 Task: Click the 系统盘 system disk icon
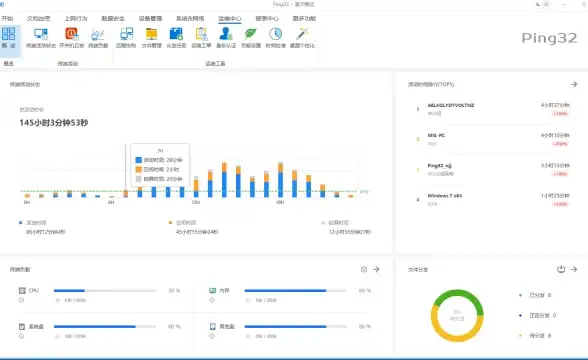click(x=22, y=327)
